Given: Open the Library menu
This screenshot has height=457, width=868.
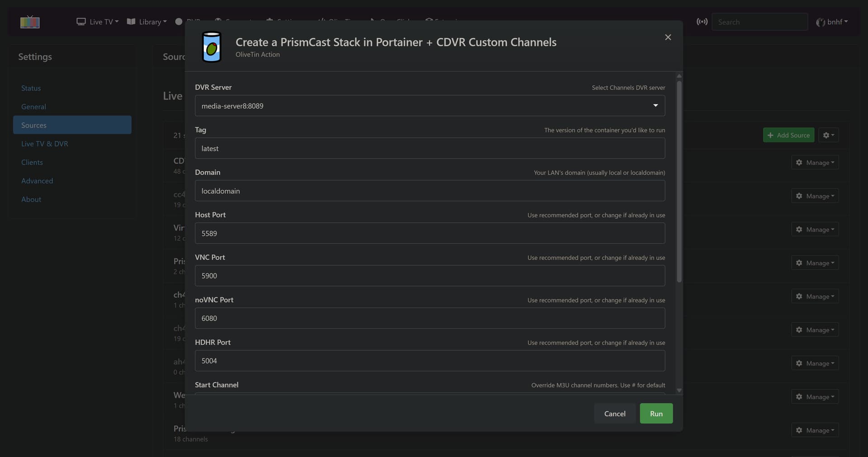Looking at the screenshot, I should click(147, 22).
